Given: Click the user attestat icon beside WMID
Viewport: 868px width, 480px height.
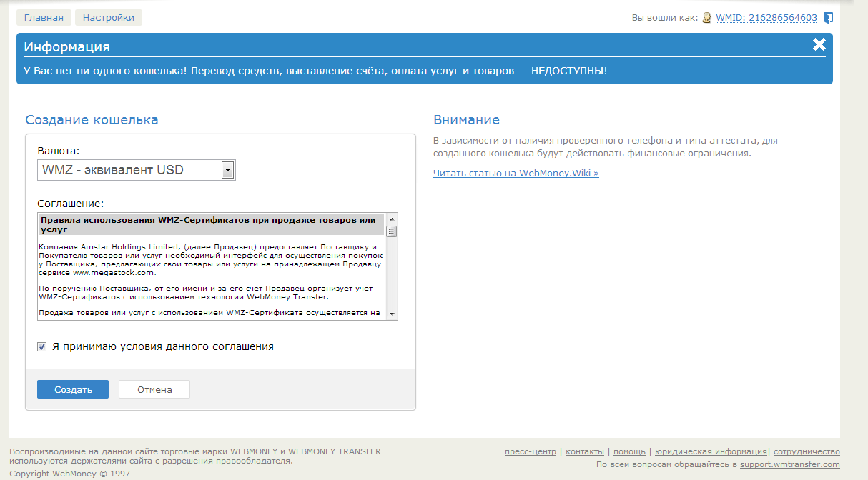Looking at the screenshot, I should coord(706,18).
